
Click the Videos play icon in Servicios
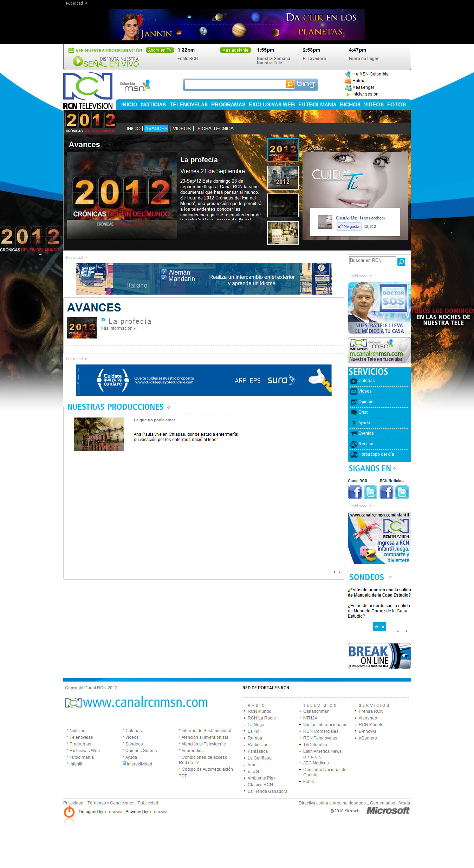[x=354, y=392]
